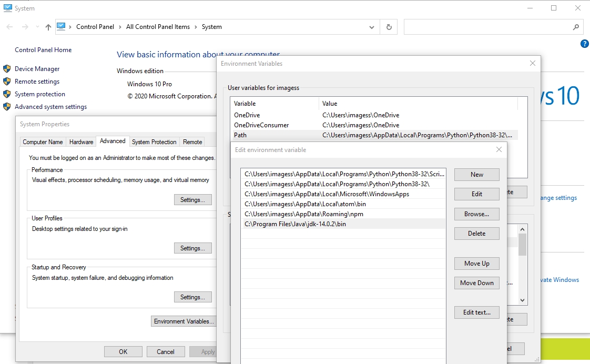Click shield icon beside Advanced system settings
Image resolution: width=590 pixels, height=364 pixels.
point(7,107)
